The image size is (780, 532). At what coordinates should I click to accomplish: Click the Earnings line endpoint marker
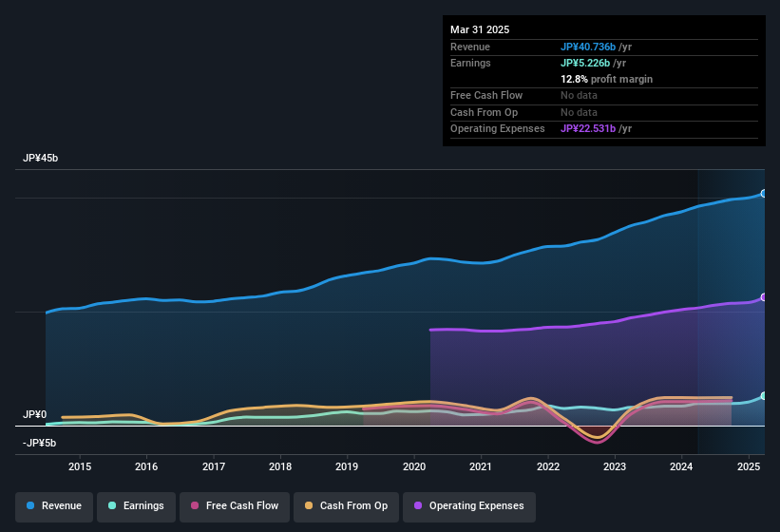point(764,396)
